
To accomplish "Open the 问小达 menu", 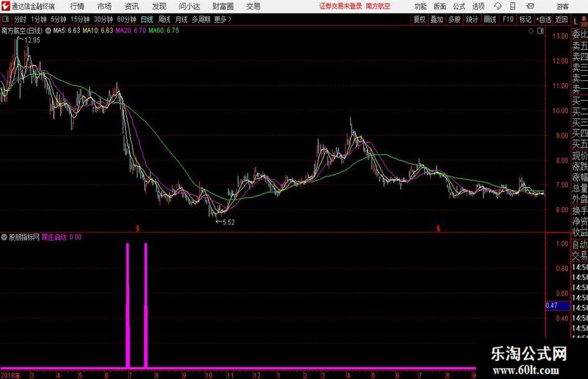I will [189, 6].
